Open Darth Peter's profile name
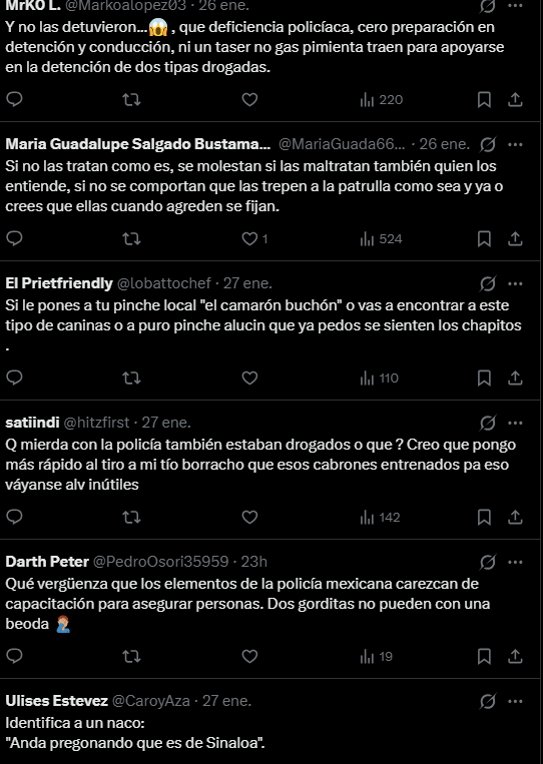The image size is (543, 764). coord(47,562)
